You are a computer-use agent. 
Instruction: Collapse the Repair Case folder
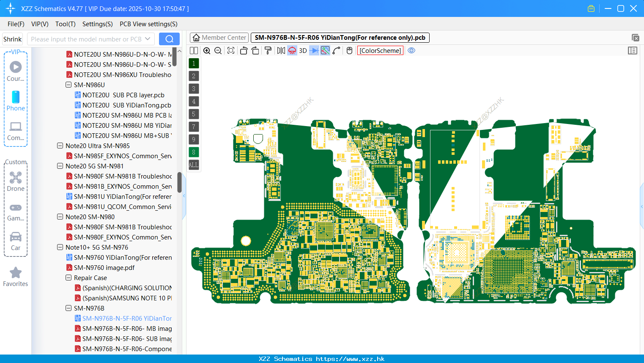tap(69, 278)
